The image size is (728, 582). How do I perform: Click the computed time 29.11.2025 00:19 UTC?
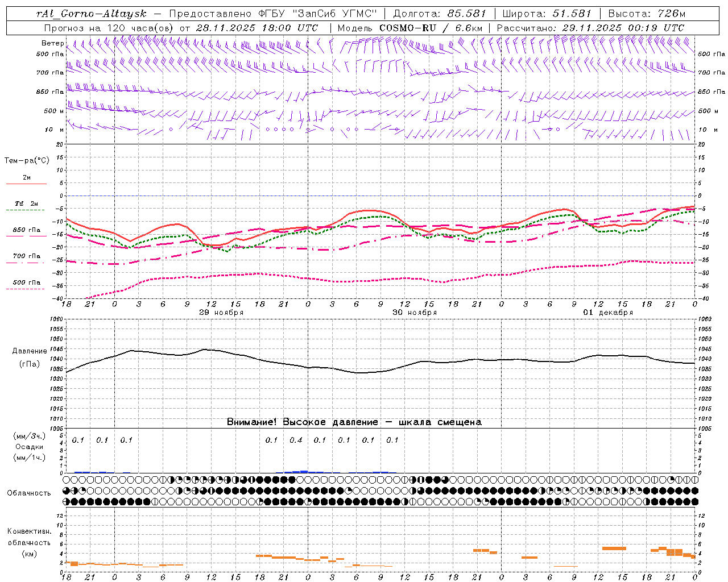(x=623, y=28)
